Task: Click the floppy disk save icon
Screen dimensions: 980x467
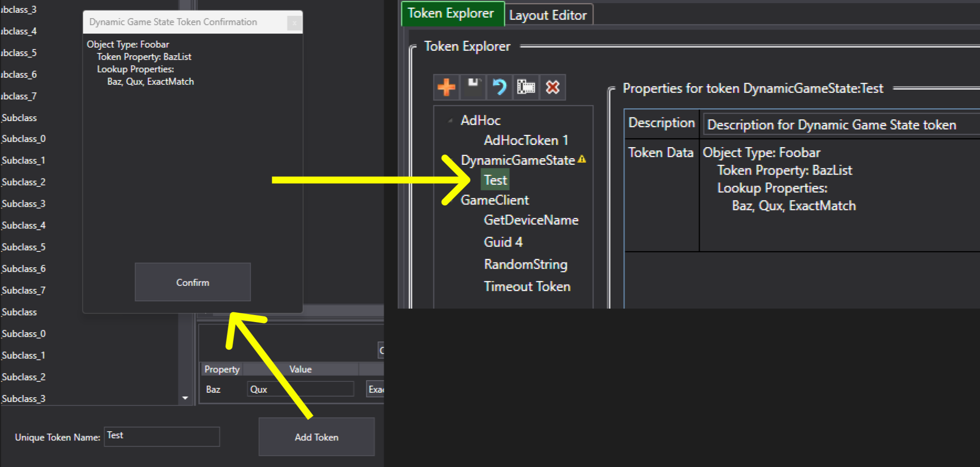Action: click(x=473, y=87)
